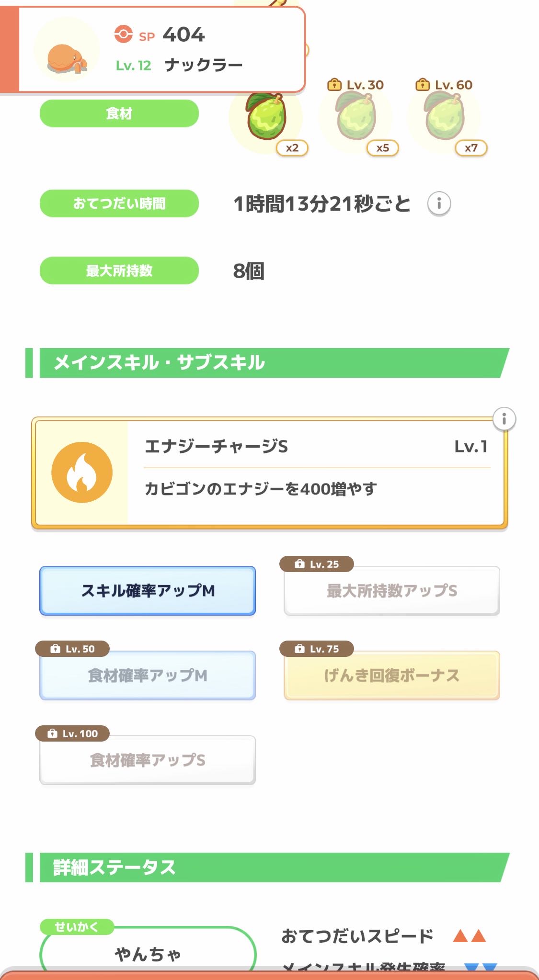Select the unlocked x2 ingredient berry
539x980 pixels.
coord(266,118)
